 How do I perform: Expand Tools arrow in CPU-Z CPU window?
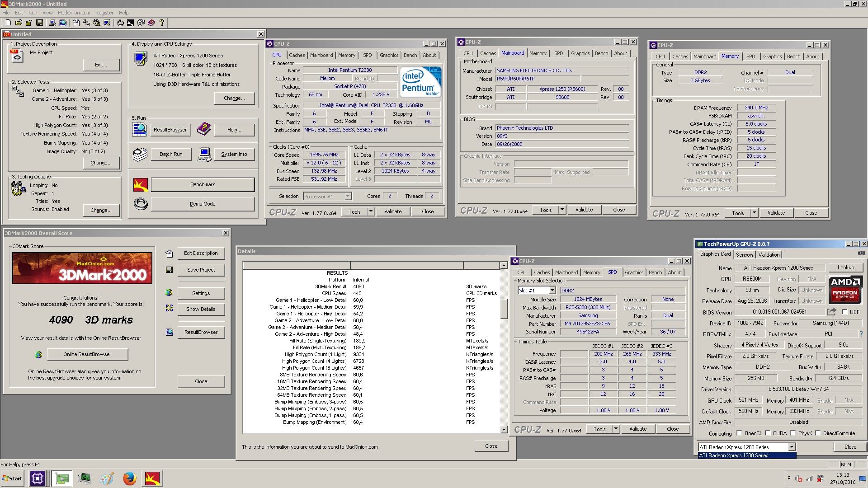click(371, 211)
